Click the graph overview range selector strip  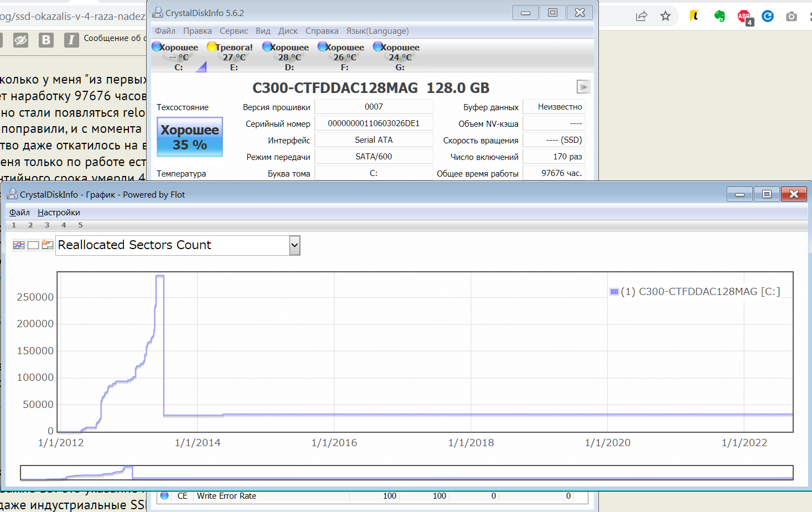[406, 472]
